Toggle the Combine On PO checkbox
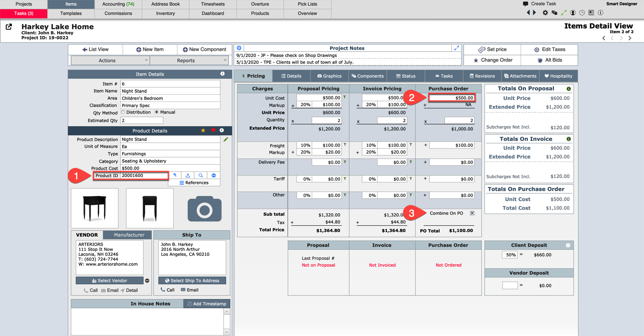The image size is (644, 336). click(x=472, y=213)
